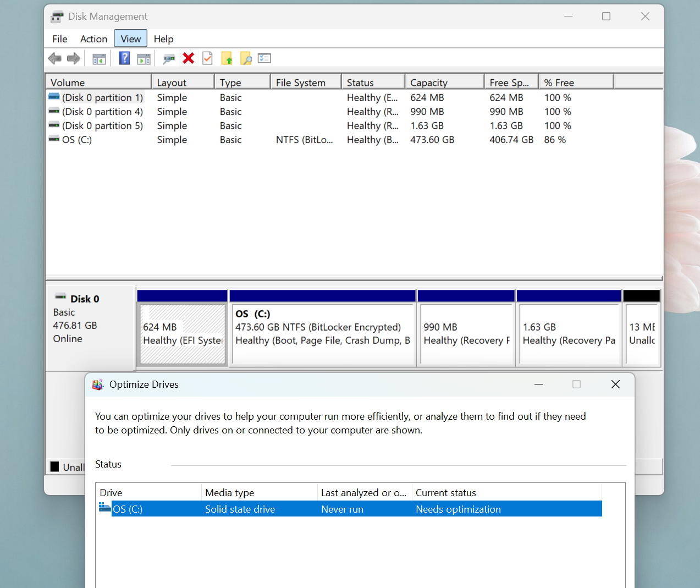700x588 pixels.
Task: Close the Optimize Drives window
Action: [615, 384]
